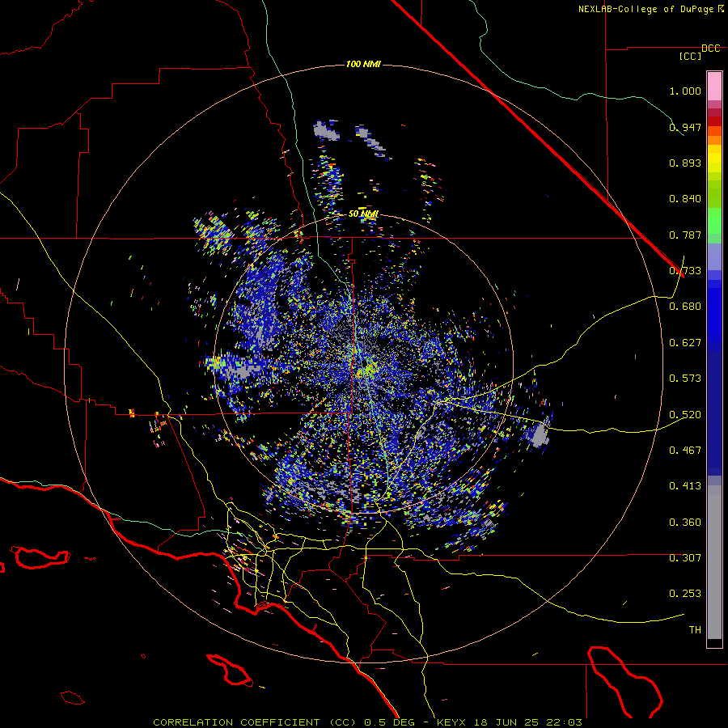This screenshot has height=728, width=728.
Task: Pick the yellow segment of color bar
Action: (714, 159)
